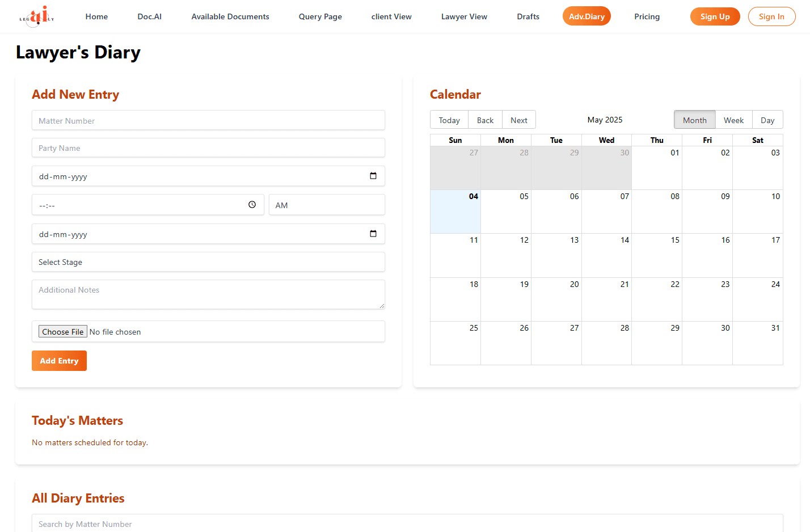Open the first date field calendar picker icon
Screen dimensions: 810x532
point(373,176)
